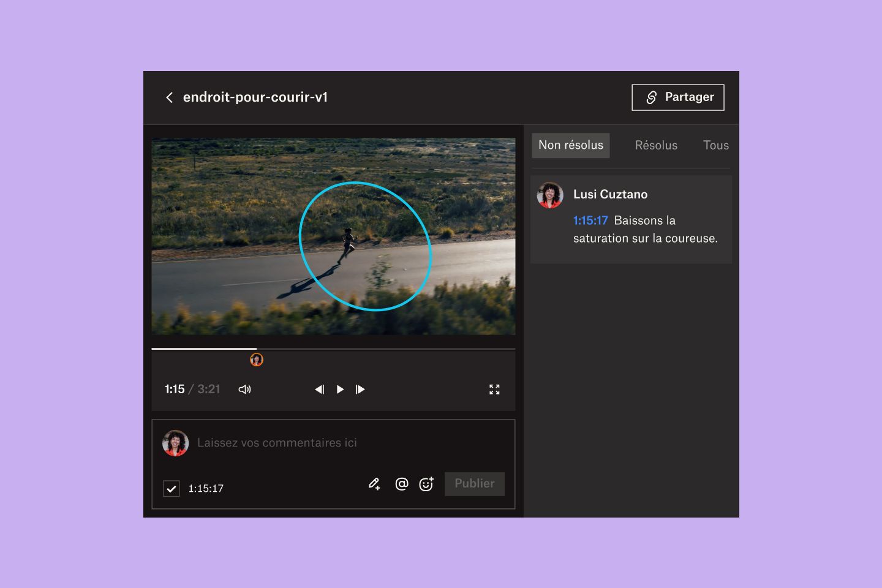Click the Partager button
This screenshot has width=882, height=588.
click(x=677, y=97)
